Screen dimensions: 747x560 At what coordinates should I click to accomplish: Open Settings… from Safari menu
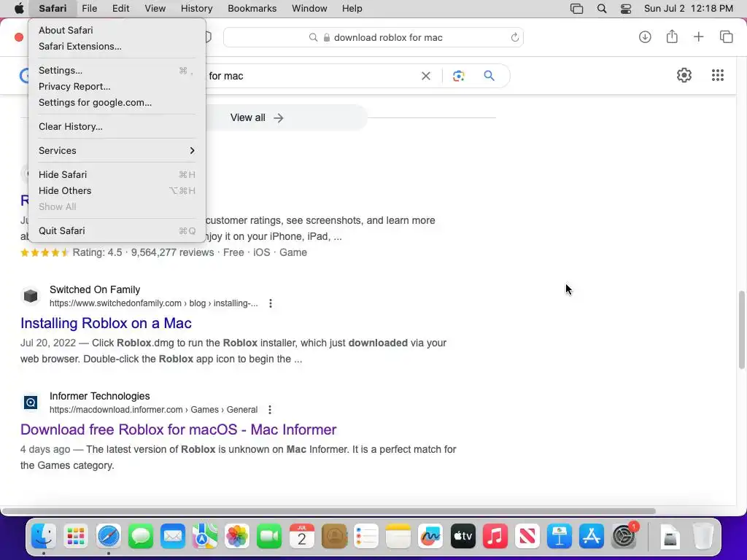pos(117,71)
